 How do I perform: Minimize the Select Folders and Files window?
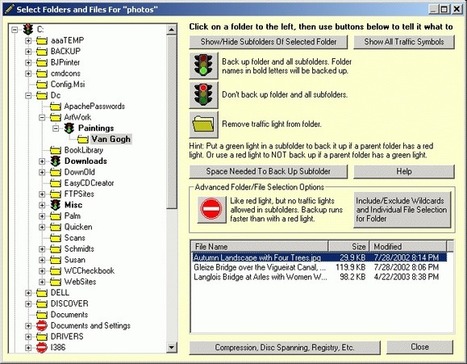(433, 9)
